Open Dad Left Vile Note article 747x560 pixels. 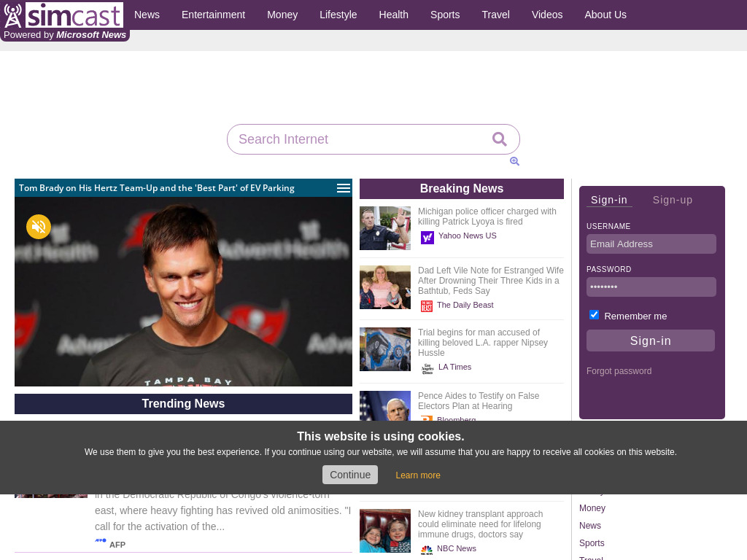(491, 281)
